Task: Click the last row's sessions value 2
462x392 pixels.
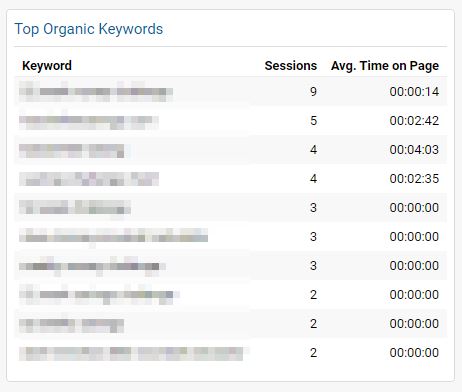Action: [313, 352]
